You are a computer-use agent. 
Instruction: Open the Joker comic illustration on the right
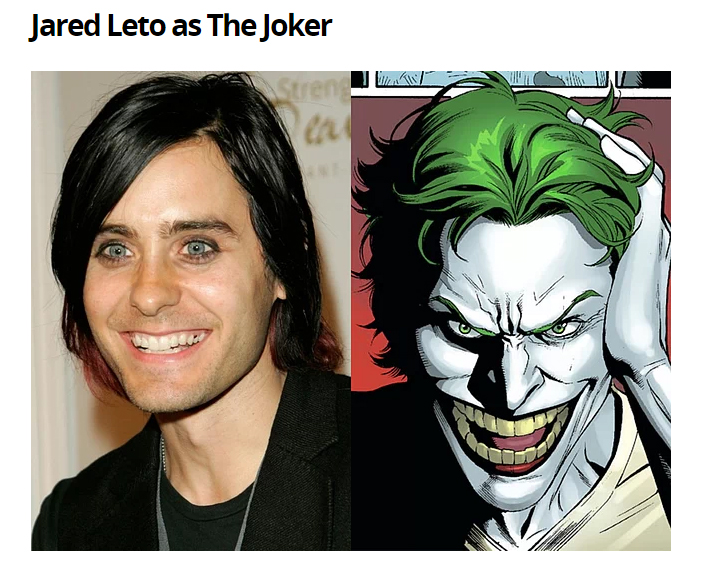tap(511, 311)
